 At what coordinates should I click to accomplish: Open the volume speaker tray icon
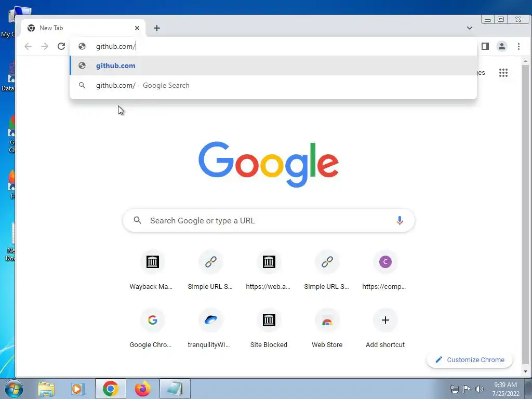(479, 389)
